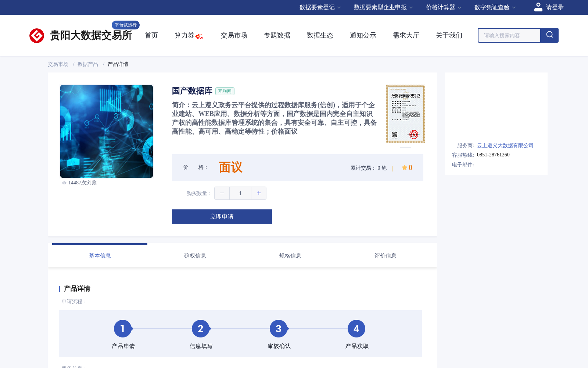Switch to the 确权信息 tab
588x368 pixels.
click(x=195, y=255)
